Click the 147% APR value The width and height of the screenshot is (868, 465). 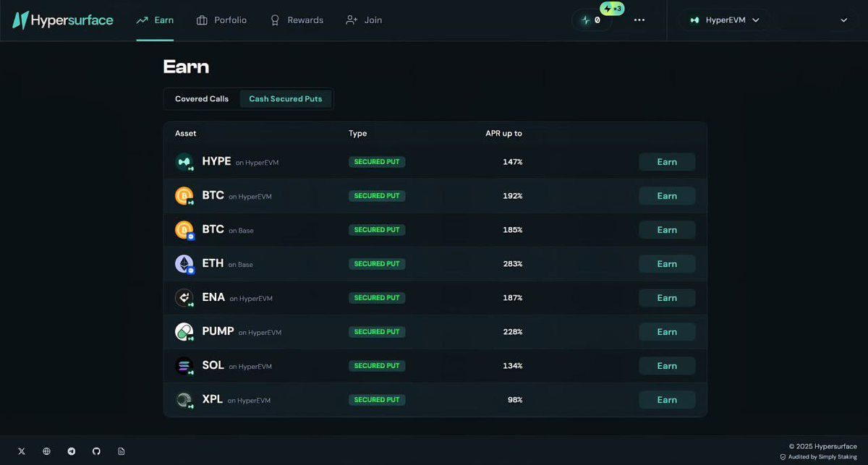tap(513, 162)
